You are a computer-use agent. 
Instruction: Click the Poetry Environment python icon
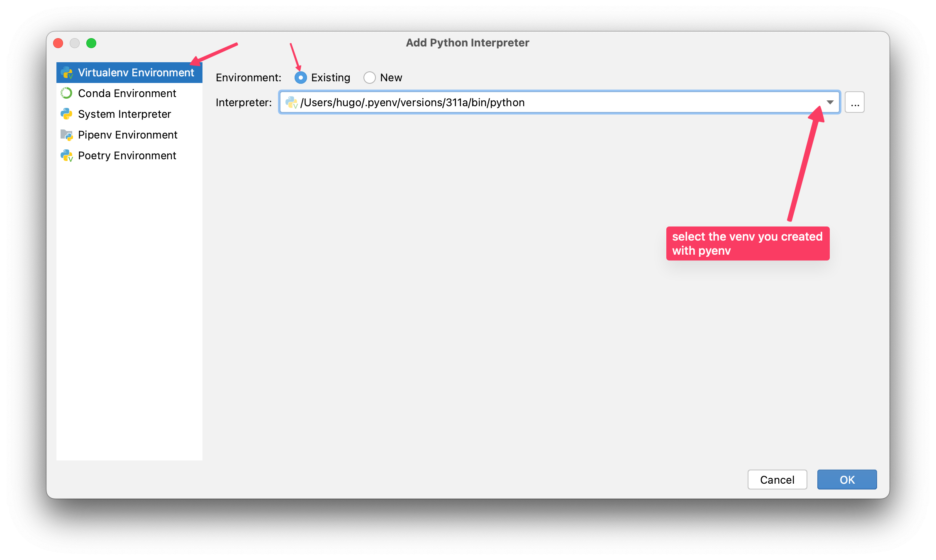(x=67, y=156)
